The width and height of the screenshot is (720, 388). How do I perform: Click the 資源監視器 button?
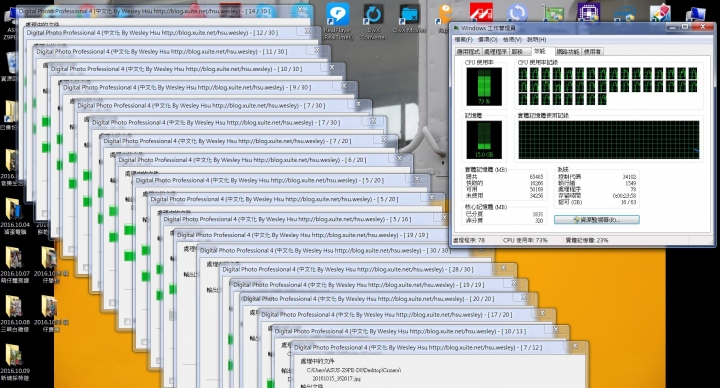(x=596, y=220)
